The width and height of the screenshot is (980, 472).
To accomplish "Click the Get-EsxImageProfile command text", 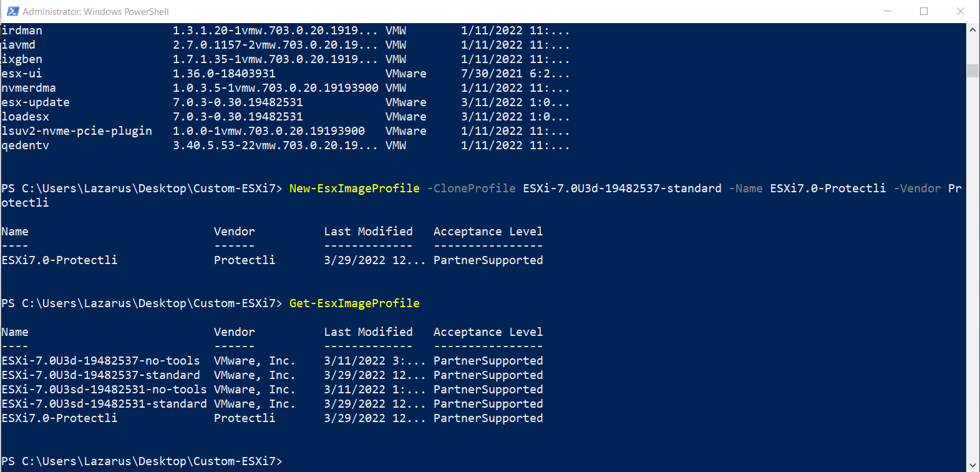I will click(354, 303).
